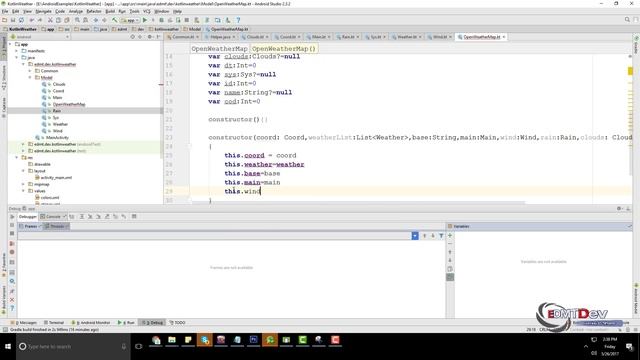The width and height of the screenshot is (640, 360).
Task: Click the Evaluate Expression icon in debugger toolbar
Action: pyautogui.click(x=134, y=217)
